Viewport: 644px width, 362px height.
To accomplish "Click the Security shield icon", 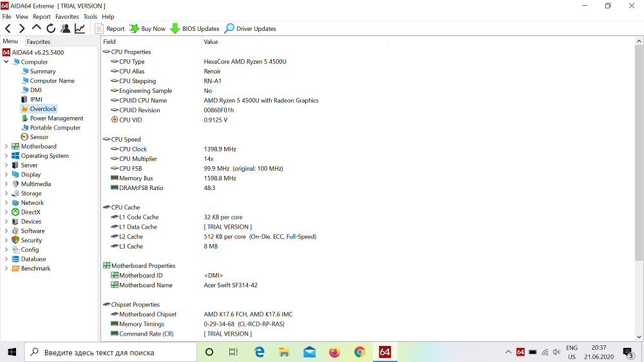I will pyautogui.click(x=15, y=240).
